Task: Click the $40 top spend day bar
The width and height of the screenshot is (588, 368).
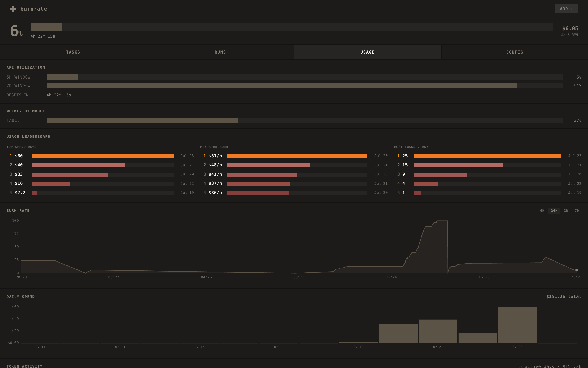Action: (102, 165)
